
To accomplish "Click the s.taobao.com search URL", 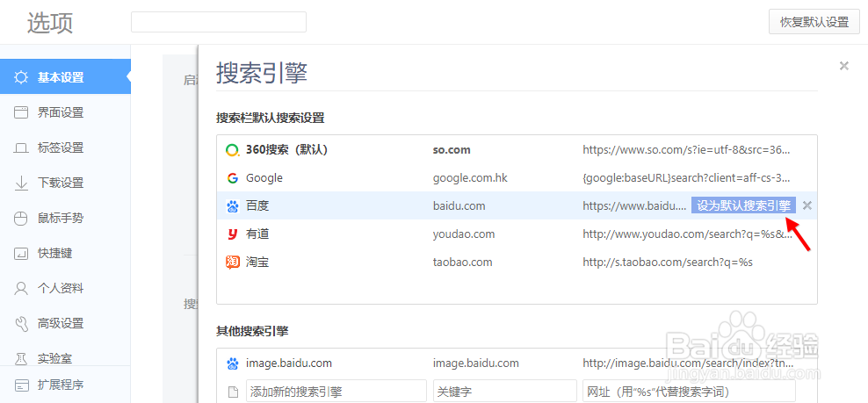I will pos(668,263).
